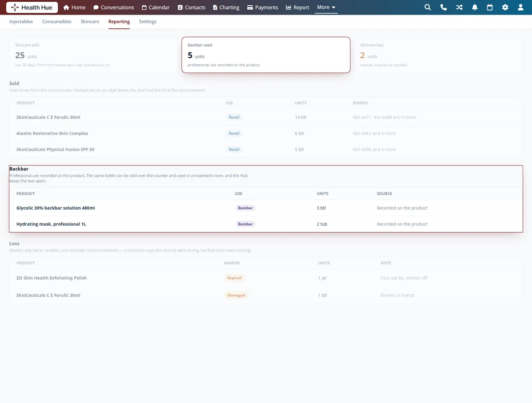
Task: Click the Damaged reason tag
Action: click(236, 295)
